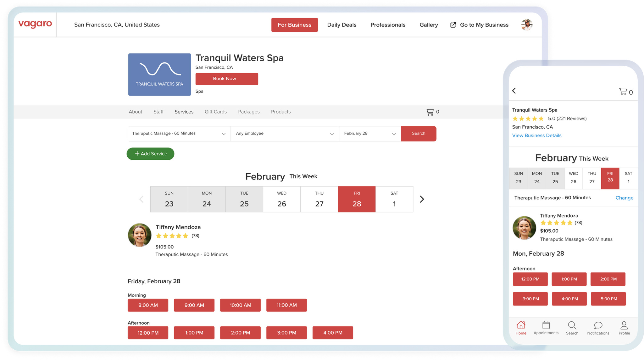Tap View Business Details link on mobile
Screen dimensions: 644x360
(537, 136)
